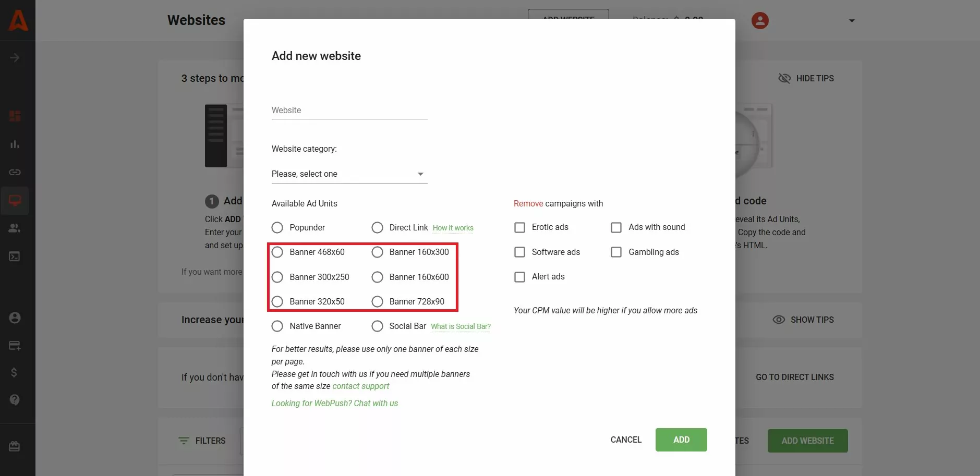Open the Help question mark icon
Screen dimensions: 980x476
(x=15, y=399)
